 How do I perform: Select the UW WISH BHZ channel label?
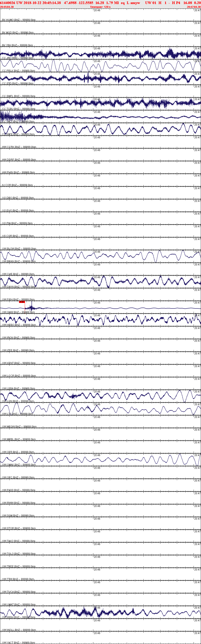[x=19, y=617]
